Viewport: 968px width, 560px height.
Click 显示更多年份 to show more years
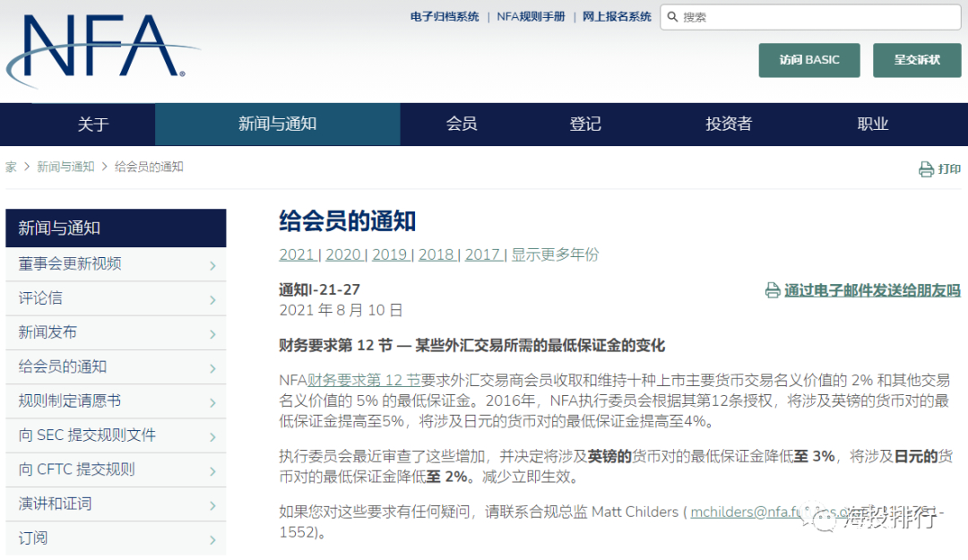point(555,254)
